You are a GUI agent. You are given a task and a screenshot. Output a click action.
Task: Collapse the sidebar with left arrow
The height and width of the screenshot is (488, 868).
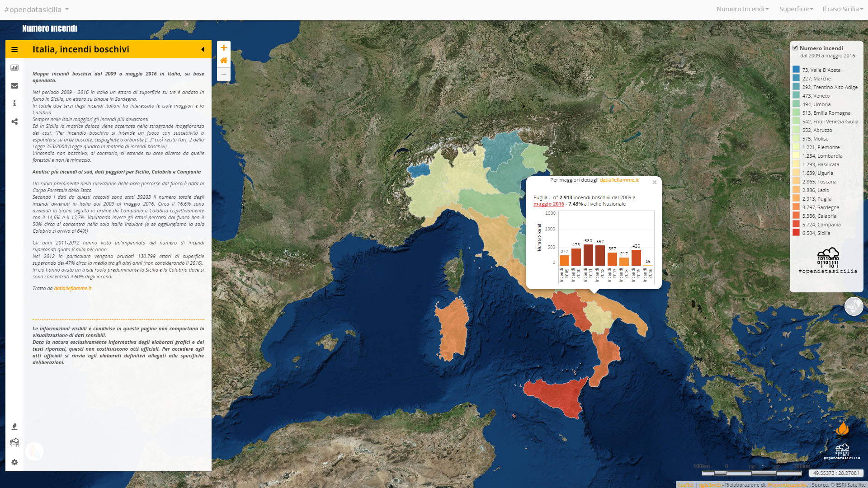[203, 50]
